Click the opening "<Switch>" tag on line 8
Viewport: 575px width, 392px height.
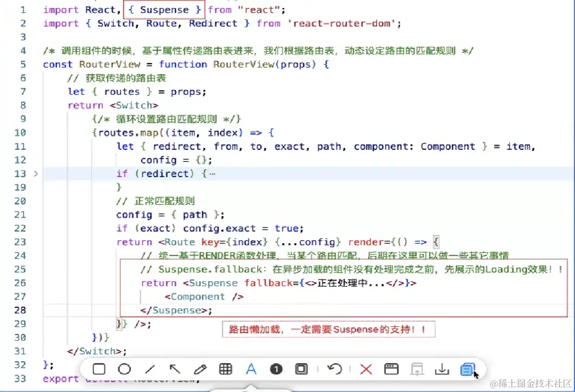coord(134,106)
